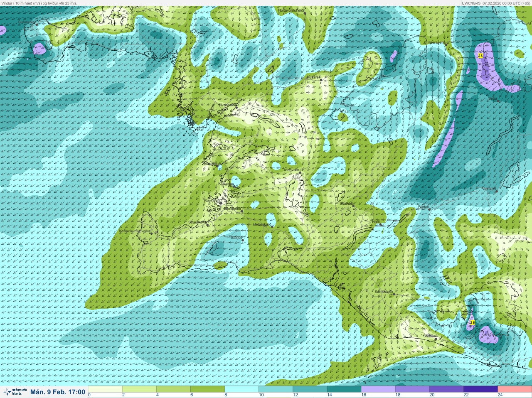This screenshot has height=398, width=532.
Task: Select the 4–6 m/s green legend swatch
Action: [174, 389]
